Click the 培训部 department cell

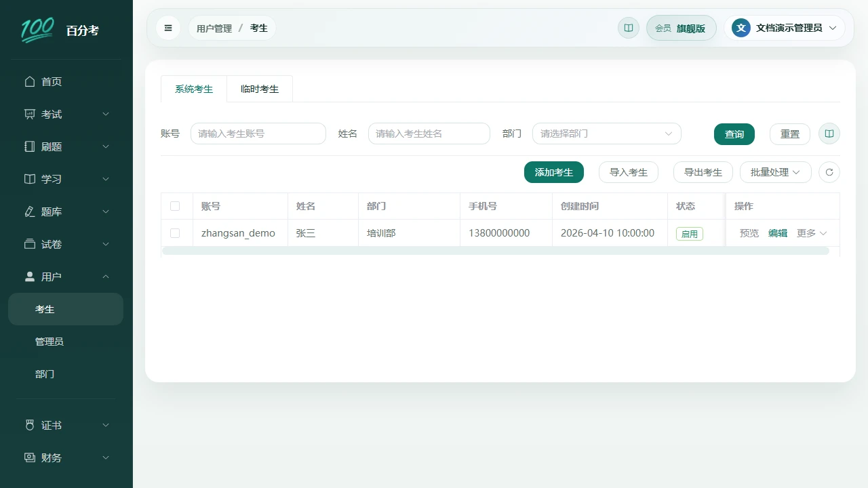(410, 233)
